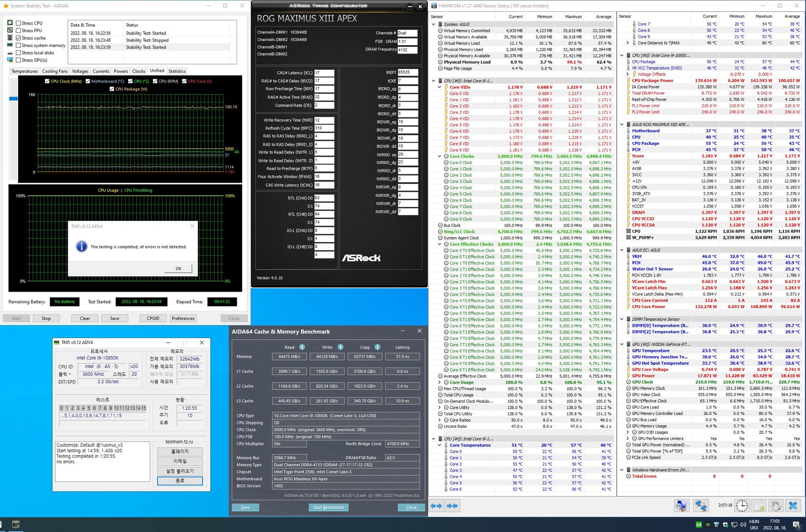Collapse ASUS ROG MAXIMUS XIII APEX group
This screenshot has height=532, width=806.
click(x=622, y=124)
